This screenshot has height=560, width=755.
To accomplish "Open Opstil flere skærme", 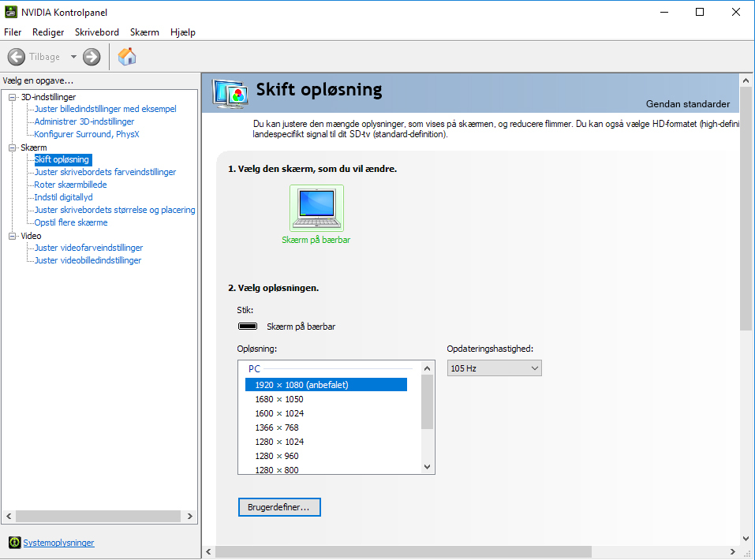I will 71,222.
